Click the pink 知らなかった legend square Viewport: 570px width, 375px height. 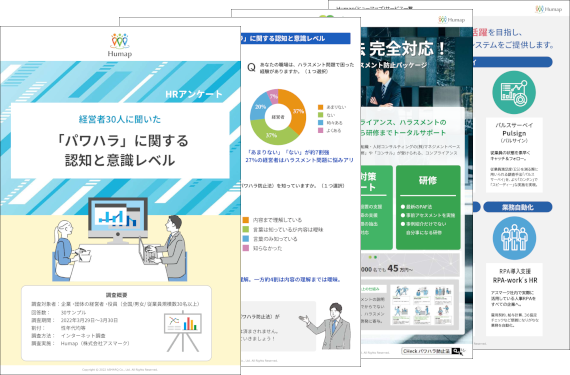246,248
